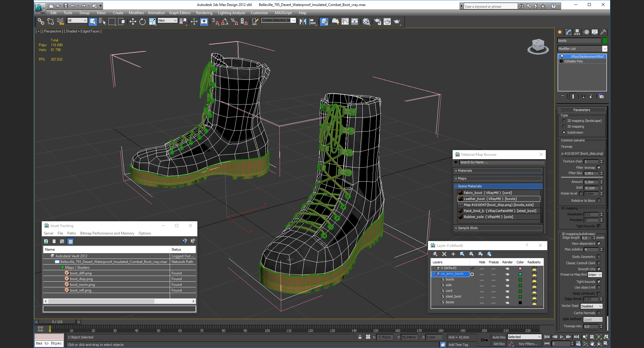The width and height of the screenshot is (644, 348).
Task: Click the Render Production teapot icon
Action: coord(397,21)
